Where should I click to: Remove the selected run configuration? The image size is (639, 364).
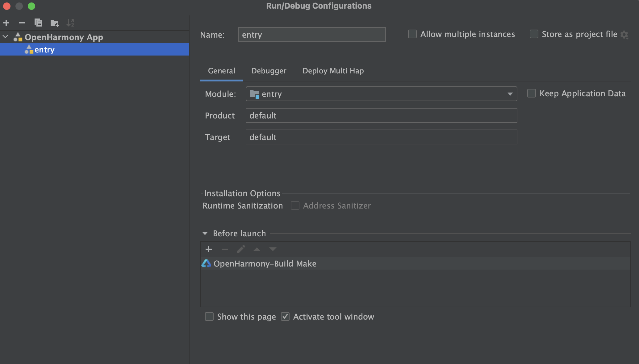[22, 23]
